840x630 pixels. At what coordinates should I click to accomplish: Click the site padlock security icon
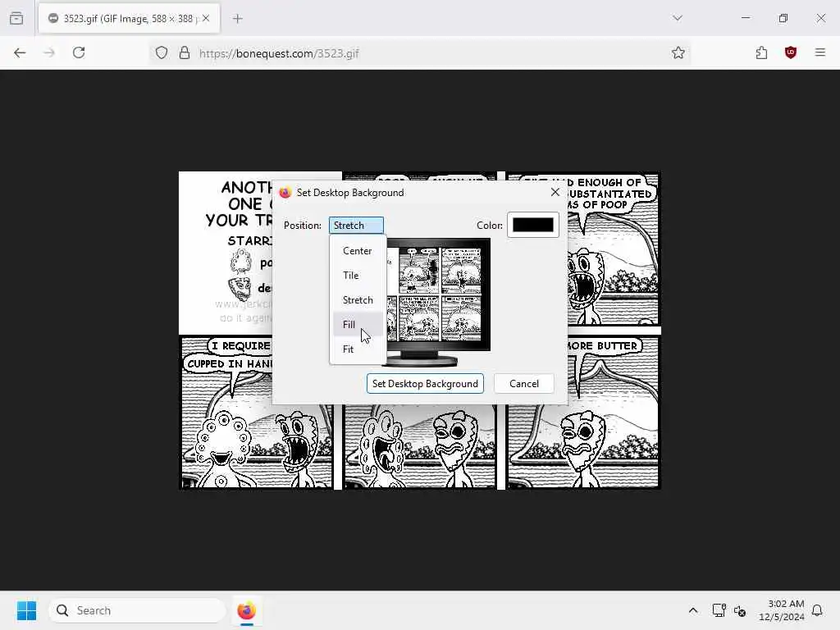click(x=185, y=52)
